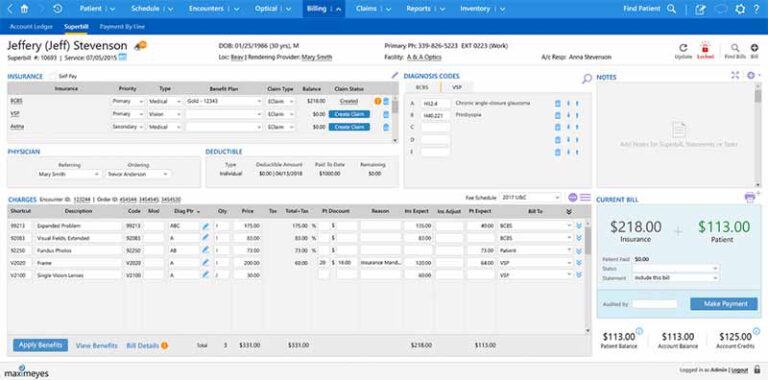768x380 pixels.
Task: Click the Audited by input field
Action: [x=654, y=304]
